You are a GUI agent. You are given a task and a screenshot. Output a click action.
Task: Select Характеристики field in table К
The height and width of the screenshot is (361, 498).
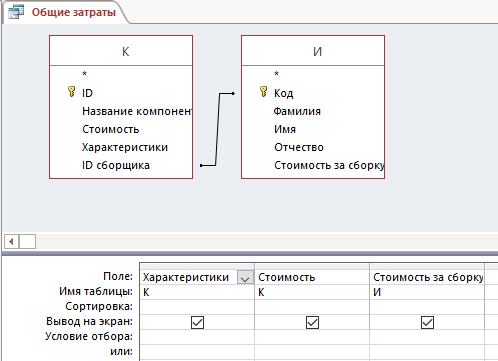(125, 147)
